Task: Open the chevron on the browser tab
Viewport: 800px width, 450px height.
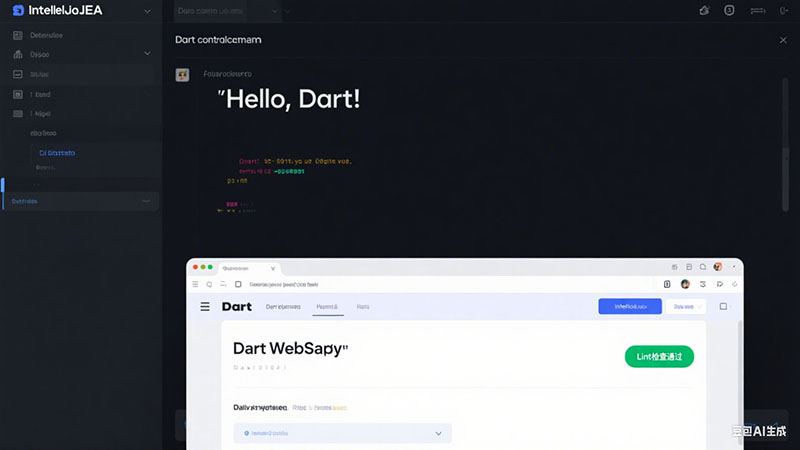Action: [x=273, y=268]
